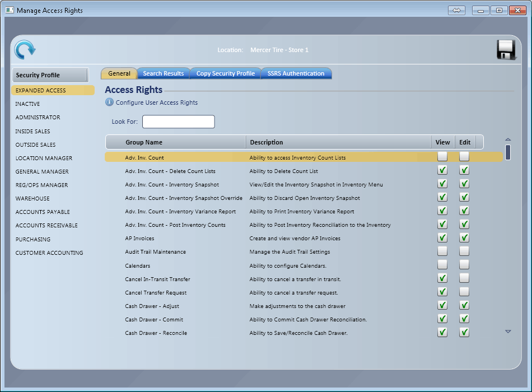532x392 pixels.
Task: Select the ACCOUNTS PAYABLE profile
Action: point(43,212)
